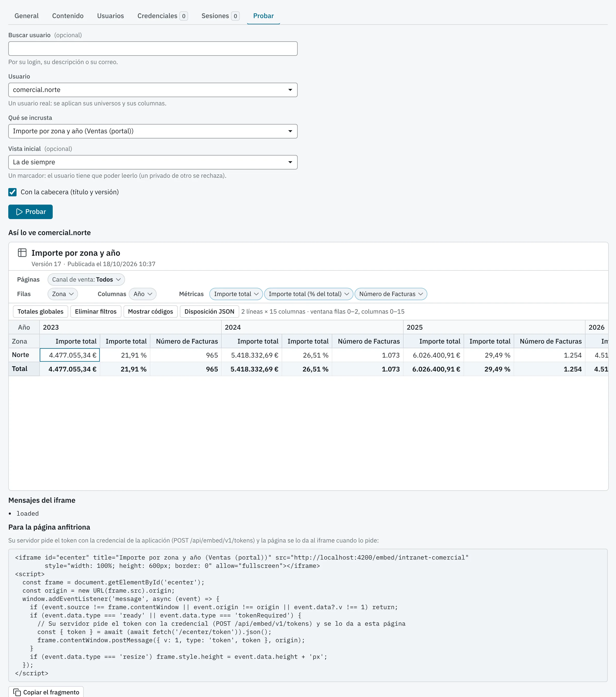The width and height of the screenshot is (616, 697).
Task: Click the Zona header cell in the table
Action: pos(24,341)
